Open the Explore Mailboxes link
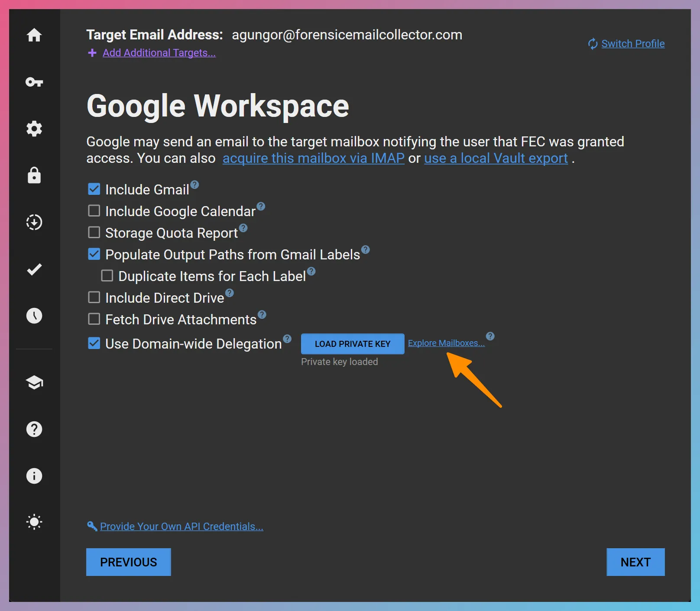This screenshot has width=700, height=611. (x=447, y=343)
